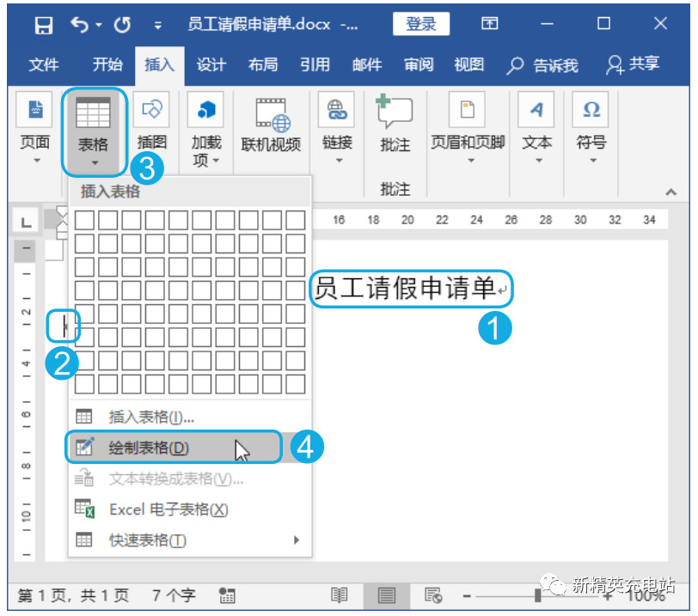Open the 视图 (View) tab
The width and height of the screenshot is (698, 616).
468,64
